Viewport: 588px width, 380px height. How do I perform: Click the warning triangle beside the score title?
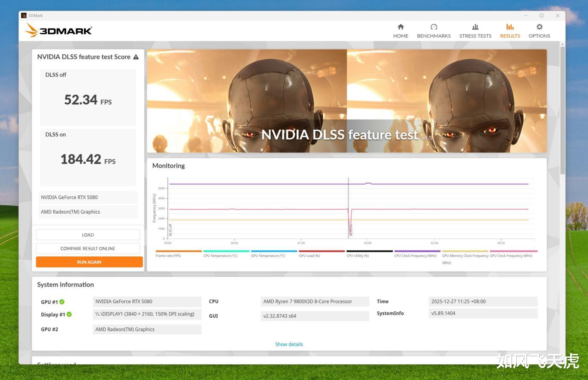coord(136,57)
